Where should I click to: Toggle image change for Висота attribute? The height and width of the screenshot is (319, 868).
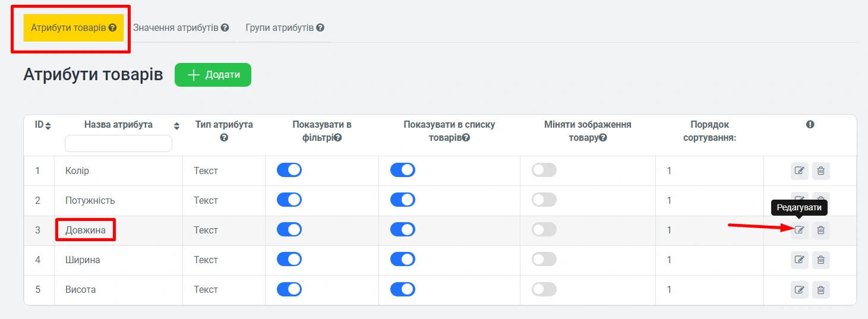544,289
